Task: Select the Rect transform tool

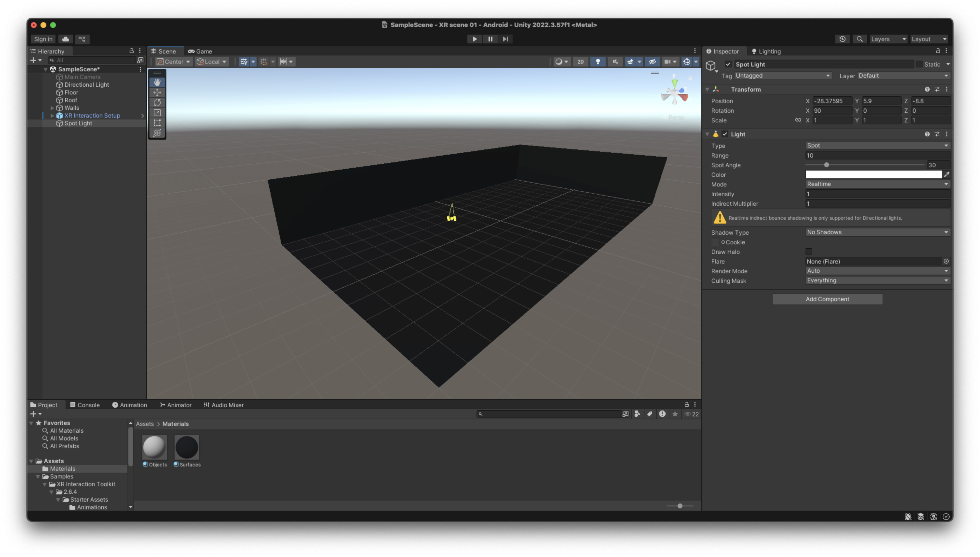Action: click(157, 123)
